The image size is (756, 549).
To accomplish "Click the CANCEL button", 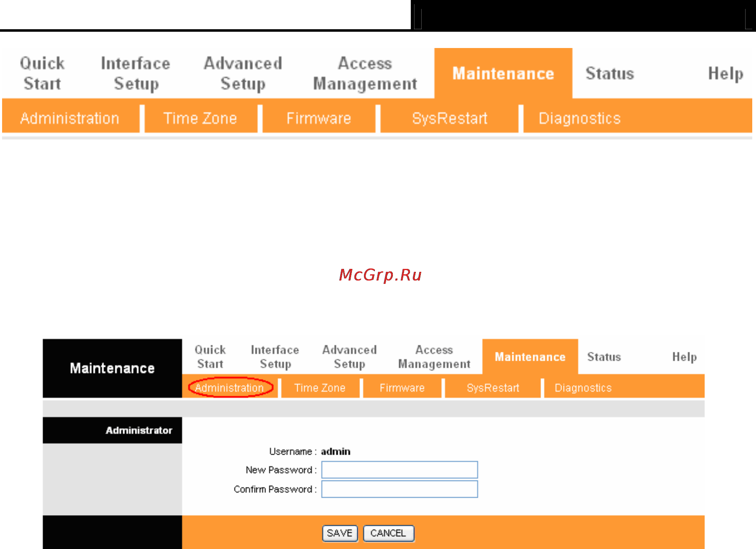I will 388,533.
